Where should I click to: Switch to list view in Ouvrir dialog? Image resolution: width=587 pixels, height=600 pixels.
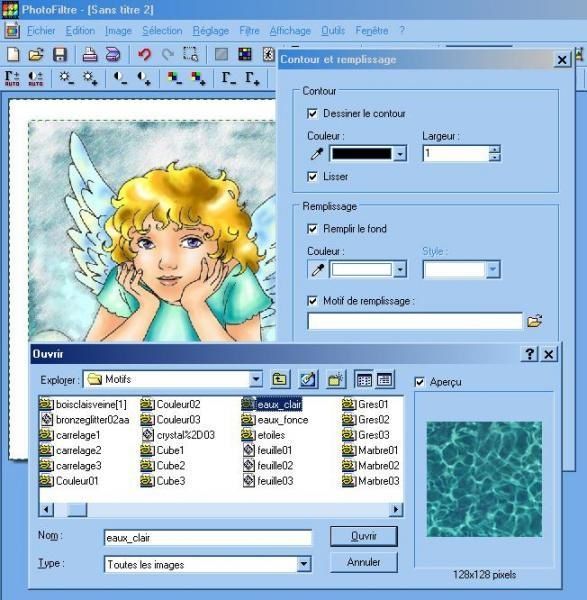[364, 379]
